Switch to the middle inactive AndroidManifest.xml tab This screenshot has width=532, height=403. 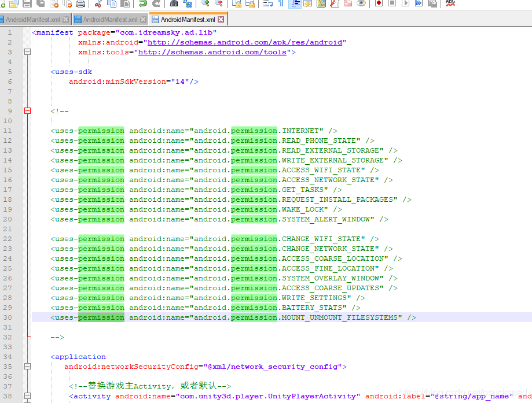[x=110, y=20]
